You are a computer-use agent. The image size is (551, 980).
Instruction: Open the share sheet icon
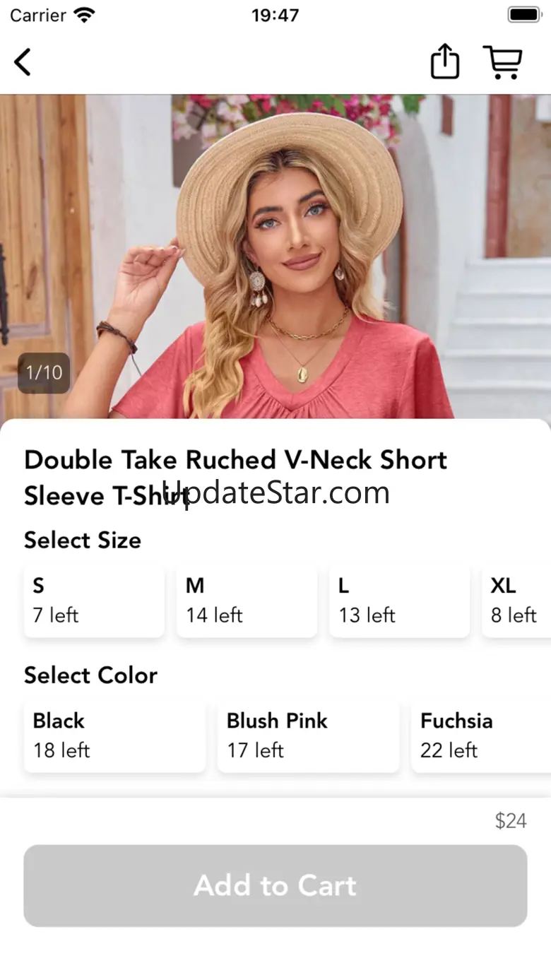(445, 61)
